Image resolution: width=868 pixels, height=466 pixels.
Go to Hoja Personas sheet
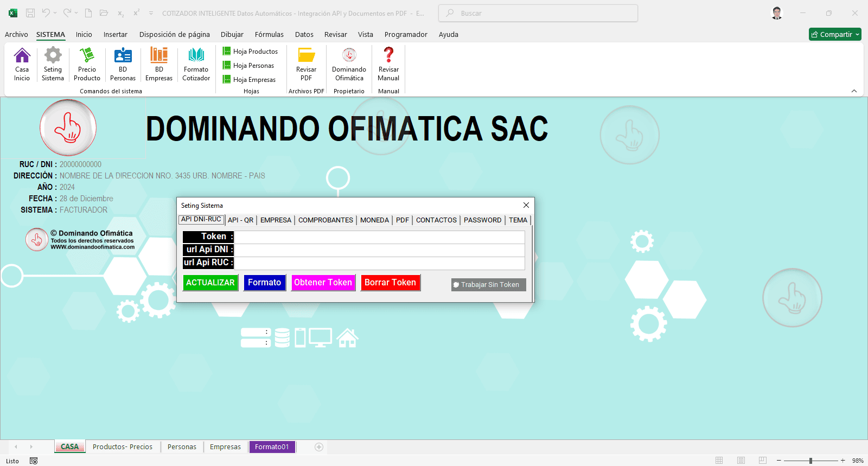[248, 66]
